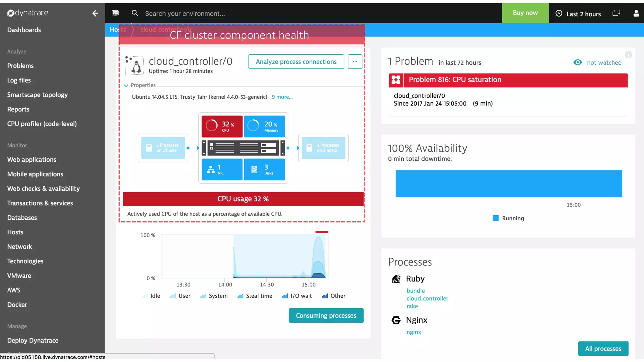This screenshot has width=644, height=362.
Task: Click the server rack graphic
Action: pos(243,148)
